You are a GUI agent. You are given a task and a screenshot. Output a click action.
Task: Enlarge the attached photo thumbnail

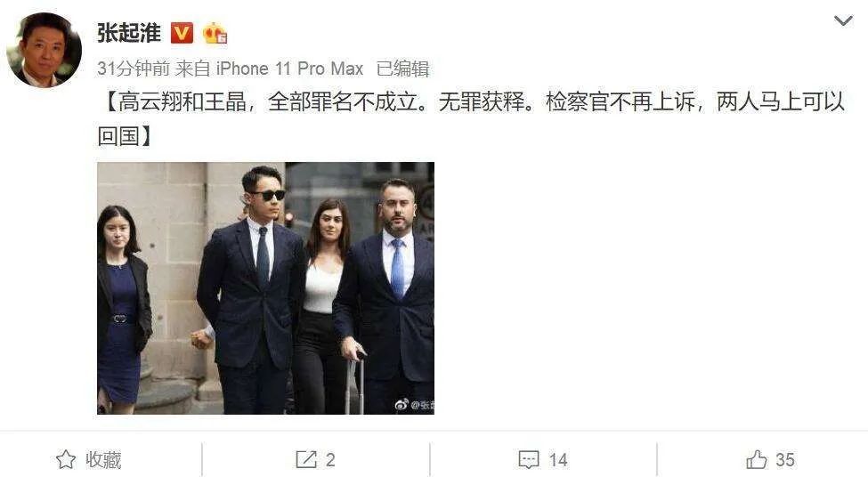[x=265, y=288]
